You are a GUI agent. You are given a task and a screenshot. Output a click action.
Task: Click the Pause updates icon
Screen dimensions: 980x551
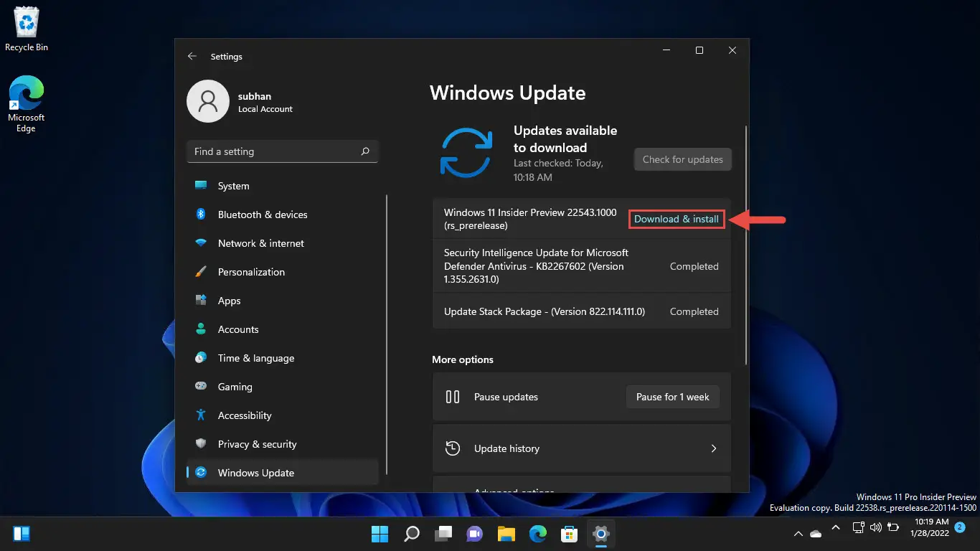pos(453,397)
